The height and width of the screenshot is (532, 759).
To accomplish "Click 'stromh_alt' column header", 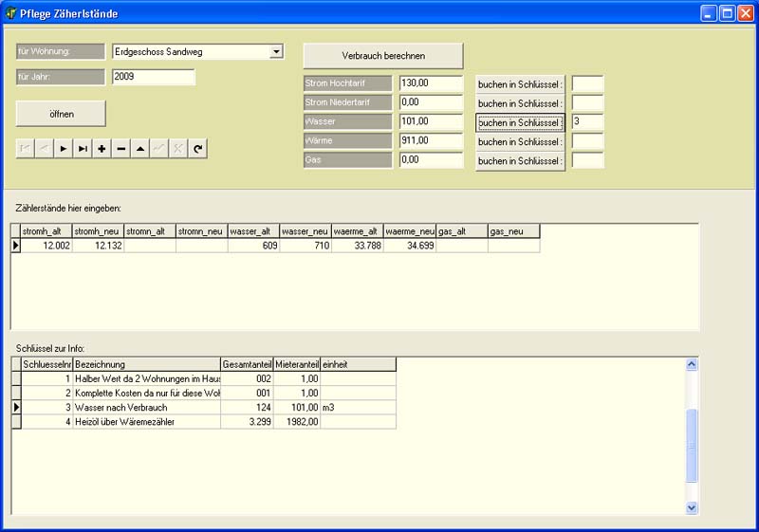I will 46,231.
